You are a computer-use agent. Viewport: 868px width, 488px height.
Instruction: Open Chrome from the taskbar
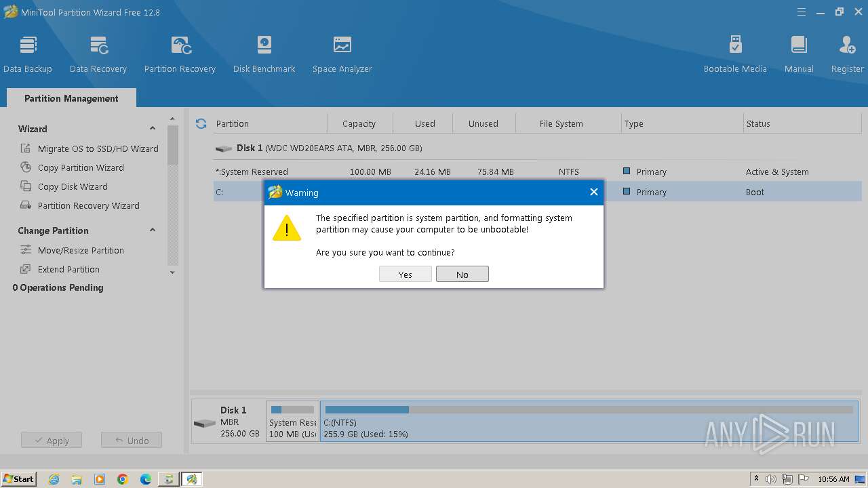click(x=123, y=479)
